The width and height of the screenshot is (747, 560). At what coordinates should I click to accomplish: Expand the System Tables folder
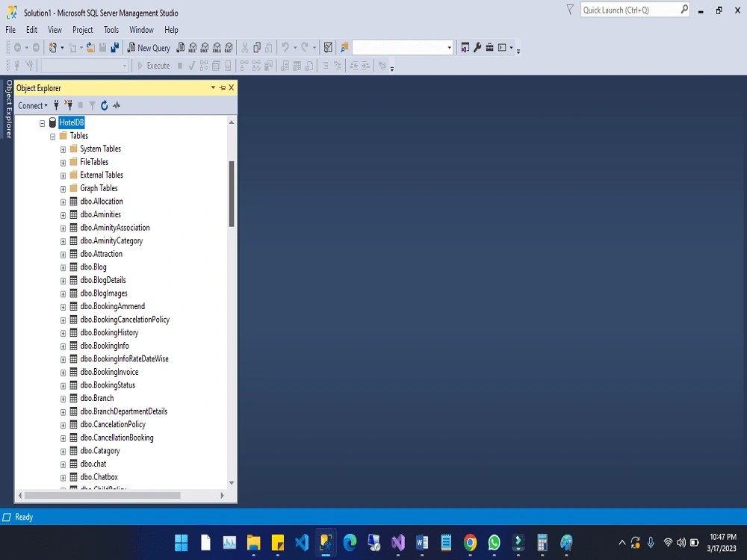[63, 149]
